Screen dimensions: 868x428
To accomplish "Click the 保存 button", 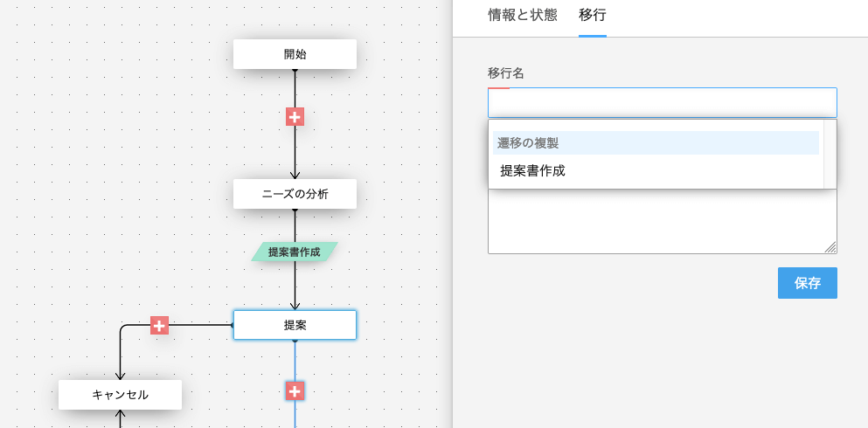I will (807, 283).
